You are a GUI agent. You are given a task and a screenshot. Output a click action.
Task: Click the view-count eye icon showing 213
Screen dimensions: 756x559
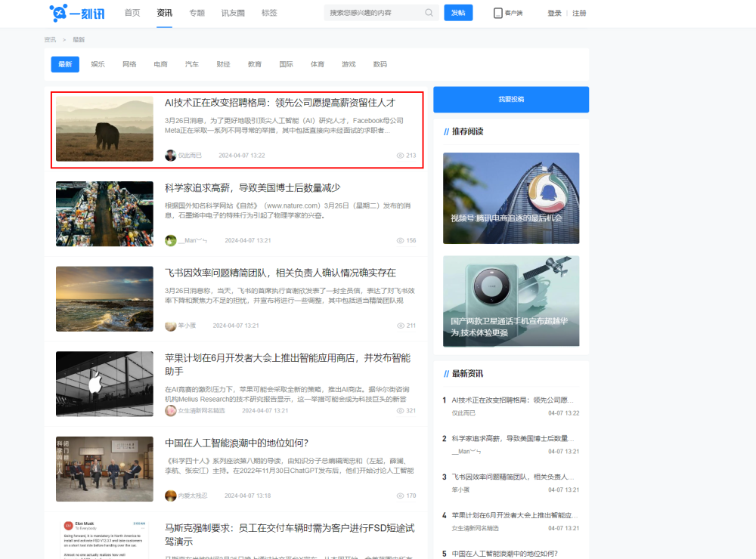(x=400, y=156)
